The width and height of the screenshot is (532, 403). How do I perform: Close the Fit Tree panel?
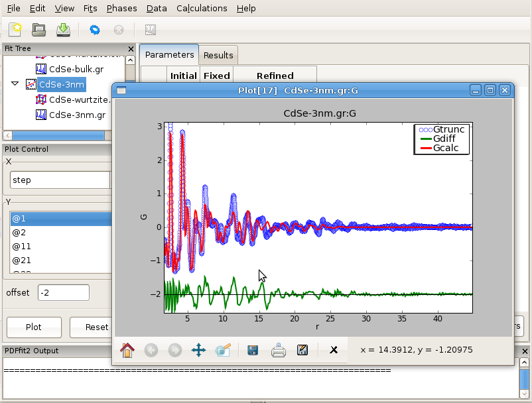[x=131, y=49]
